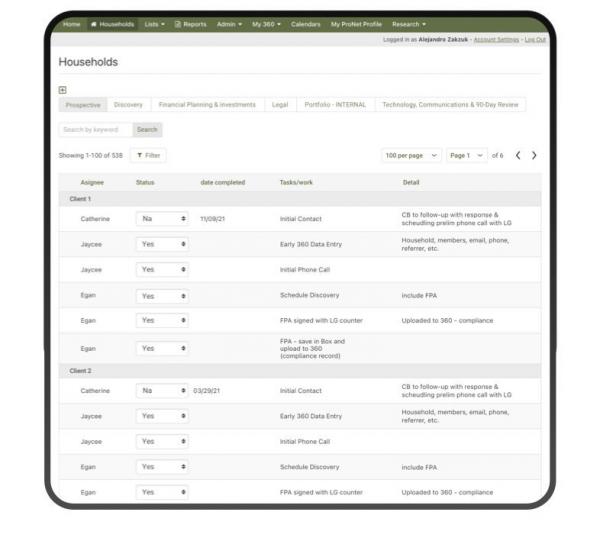Select the Prospective tab
Screen dimensions: 600x541
click(83, 105)
